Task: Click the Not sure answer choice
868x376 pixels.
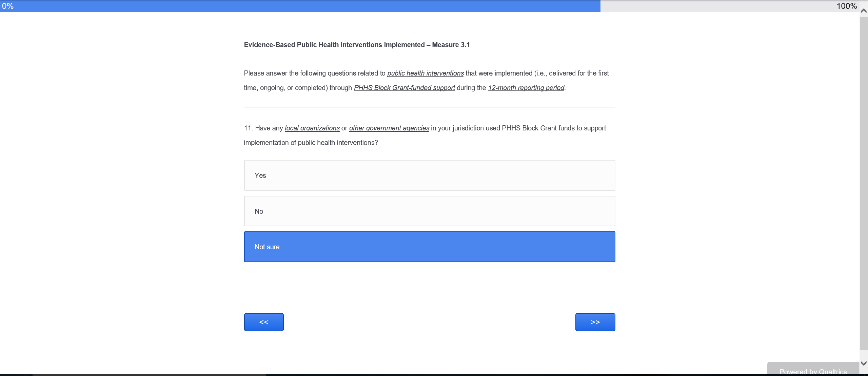Action: (429, 247)
